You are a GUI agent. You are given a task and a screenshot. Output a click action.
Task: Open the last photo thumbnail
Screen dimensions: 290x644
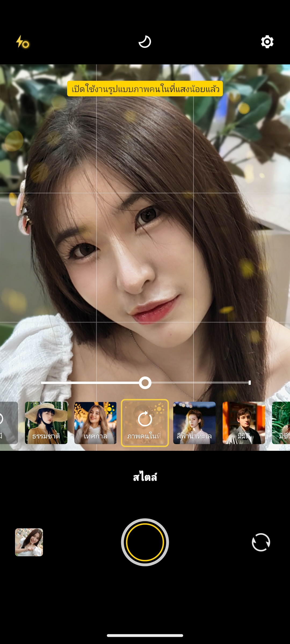pyautogui.click(x=29, y=542)
